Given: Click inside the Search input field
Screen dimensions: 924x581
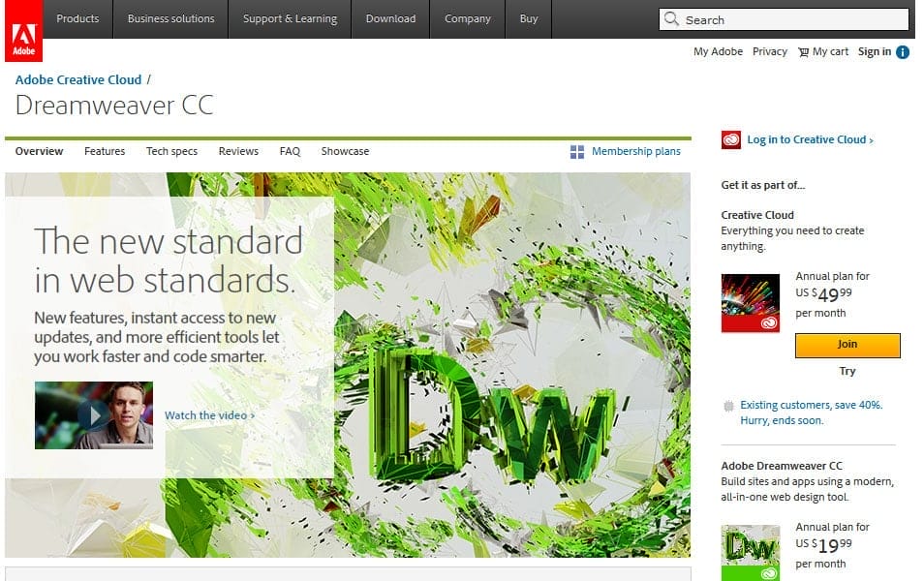Looking at the screenshot, I should [x=785, y=19].
